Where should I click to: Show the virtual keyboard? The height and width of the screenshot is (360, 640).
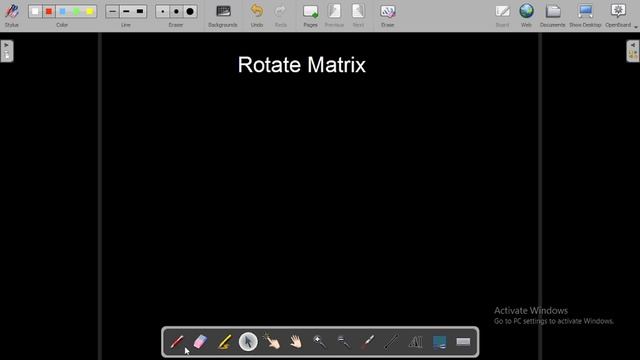tap(463, 342)
